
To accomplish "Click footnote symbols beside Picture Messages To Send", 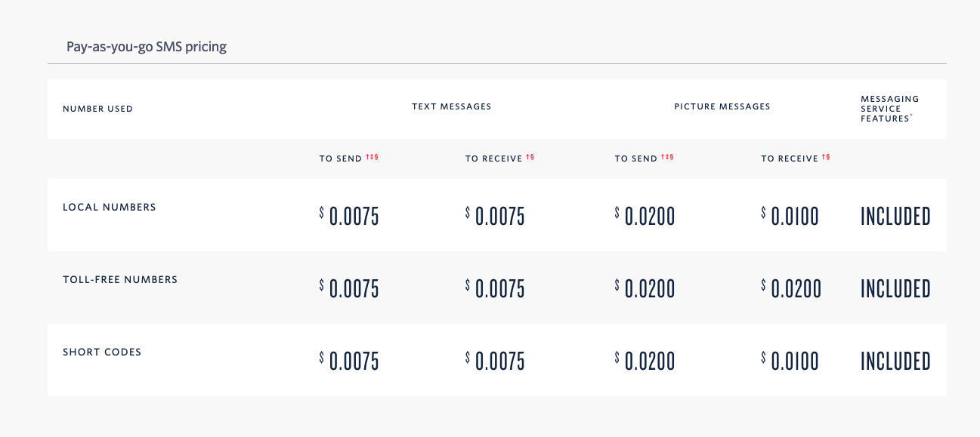I will pos(667,158).
